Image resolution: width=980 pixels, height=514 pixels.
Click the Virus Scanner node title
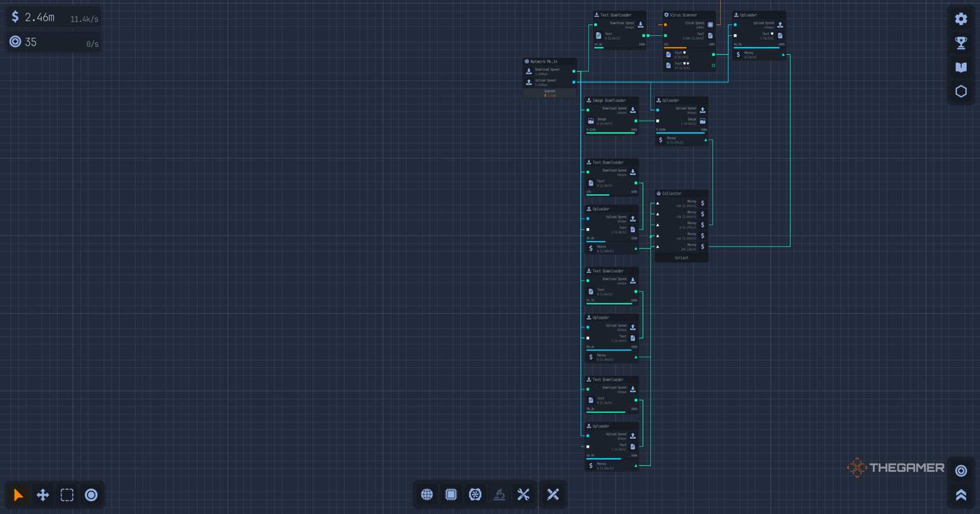click(683, 15)
